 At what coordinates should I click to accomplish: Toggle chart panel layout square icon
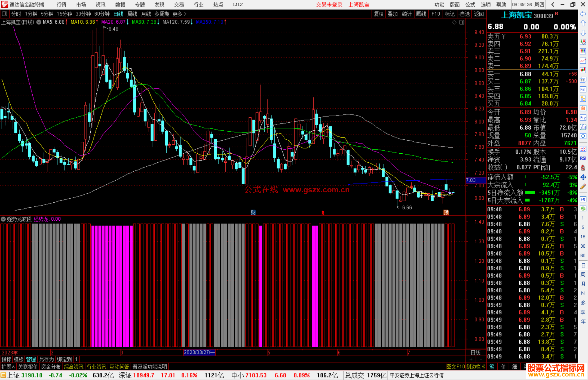click(462, 22)
